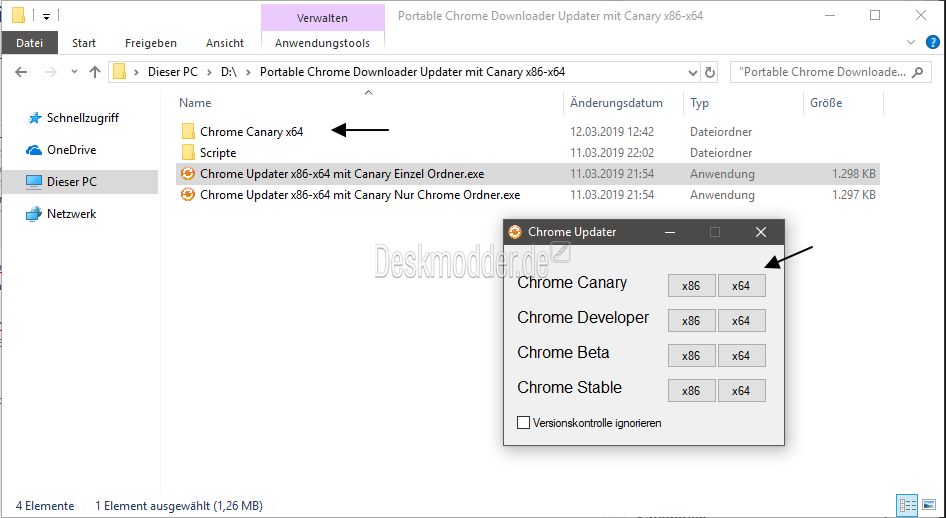Click the Portable Chrome Downloader breadcrumb segment
The width and height of the screenshot is (946, 518).
(x=413, y=72)
